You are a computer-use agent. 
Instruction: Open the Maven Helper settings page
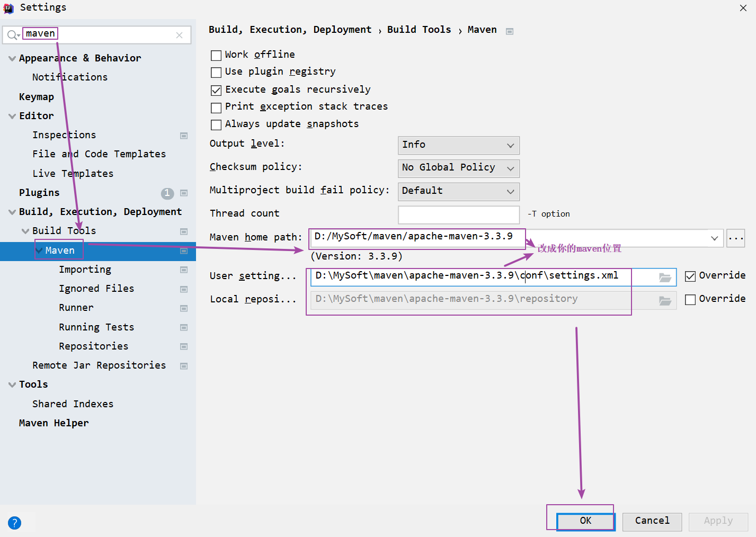pyautogui.click(x=54, y=423)
